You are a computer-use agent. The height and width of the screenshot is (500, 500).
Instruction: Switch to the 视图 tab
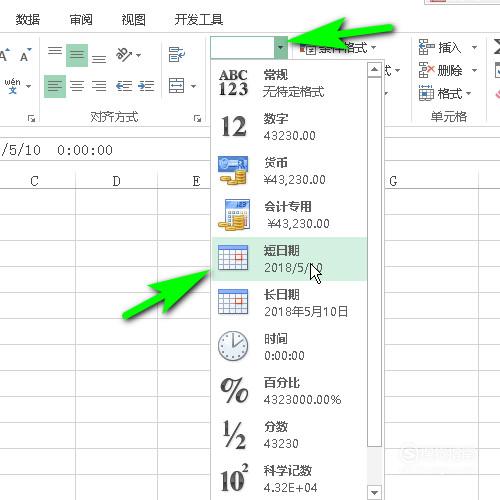133,20
